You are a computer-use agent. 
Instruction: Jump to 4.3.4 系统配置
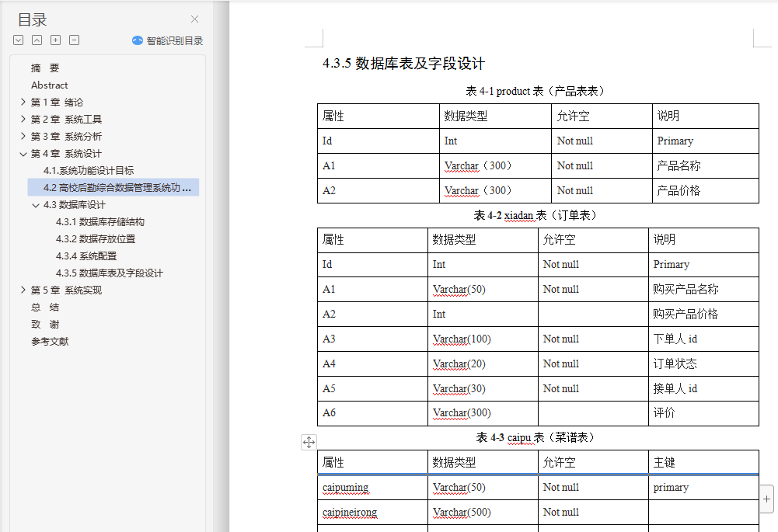click(x=86, y=256)
